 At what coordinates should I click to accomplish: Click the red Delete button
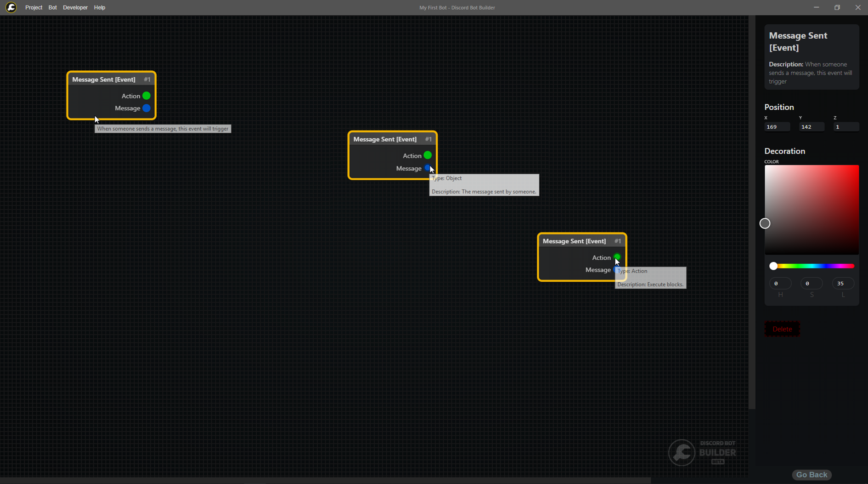[782, 329]
